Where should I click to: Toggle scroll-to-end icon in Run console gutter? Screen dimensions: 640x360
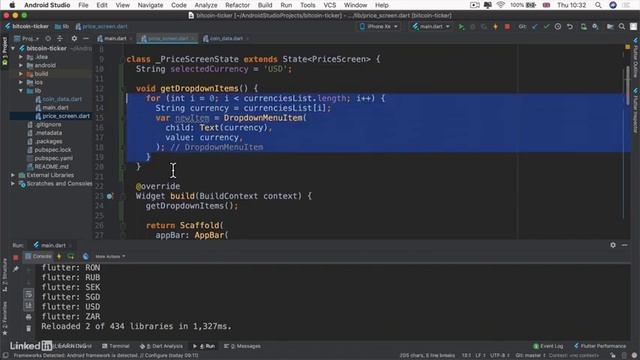(x=29, y=305)
